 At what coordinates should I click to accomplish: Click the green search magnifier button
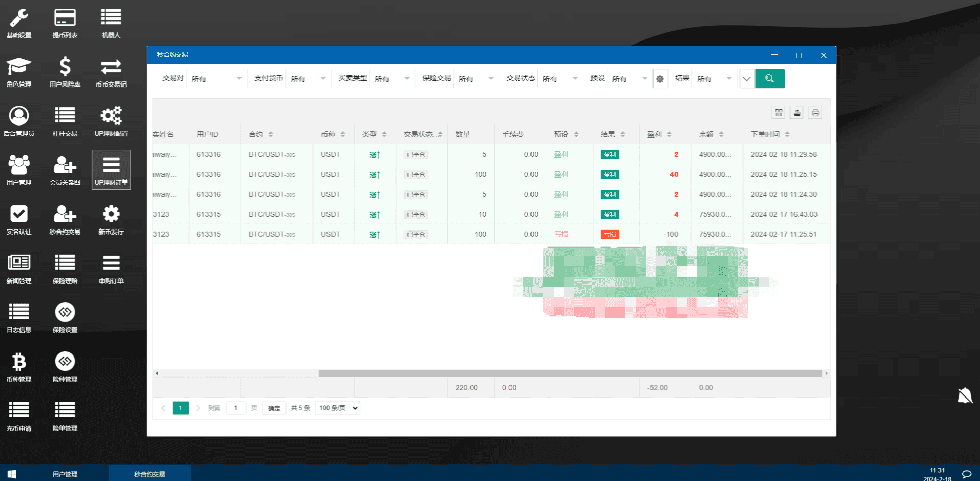pyautogui.click(x=769, y=78)
